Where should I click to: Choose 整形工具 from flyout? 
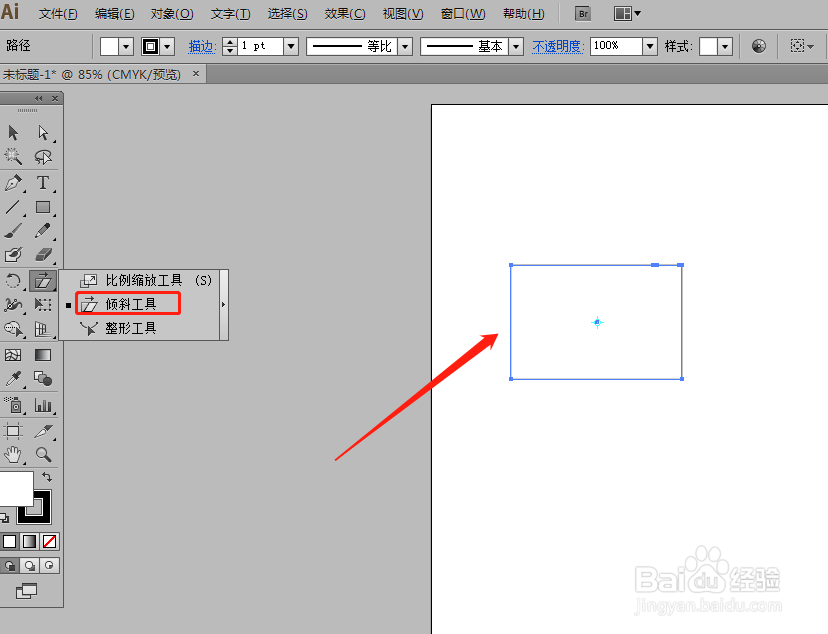pos(119,328)
